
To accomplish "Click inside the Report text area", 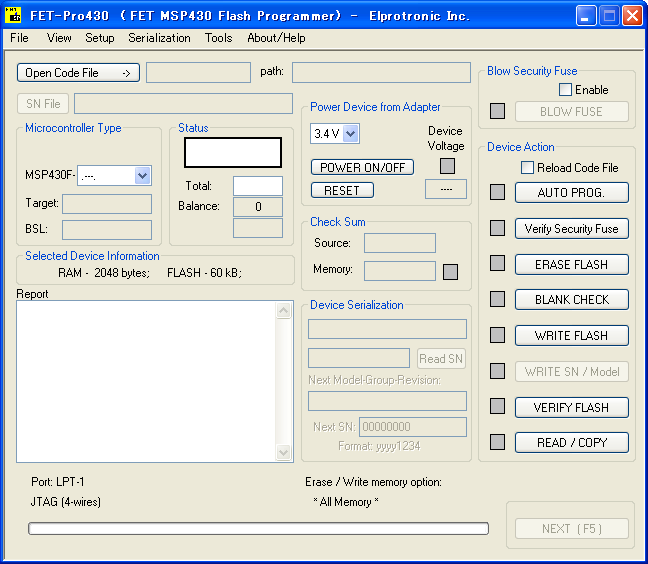I will point(146,381).
